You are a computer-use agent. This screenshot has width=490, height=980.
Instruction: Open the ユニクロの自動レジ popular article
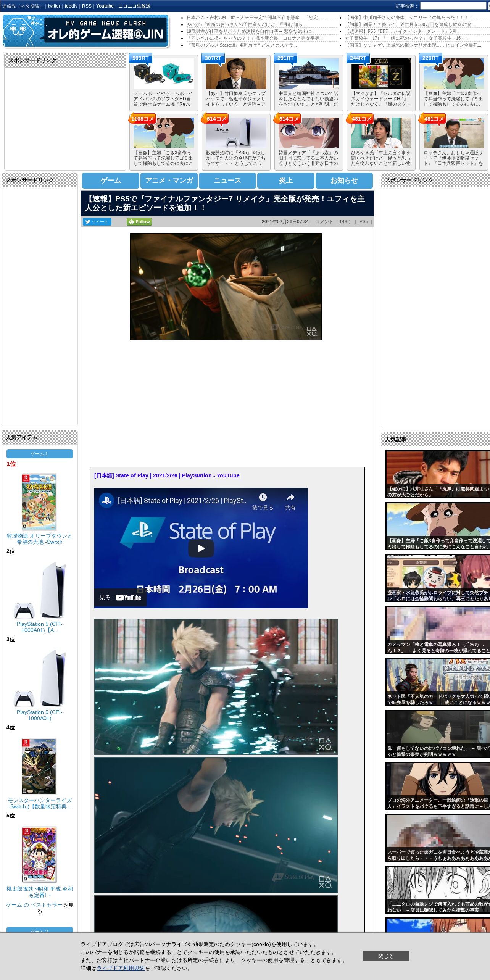pyautogui.click(x=437, y=890)
